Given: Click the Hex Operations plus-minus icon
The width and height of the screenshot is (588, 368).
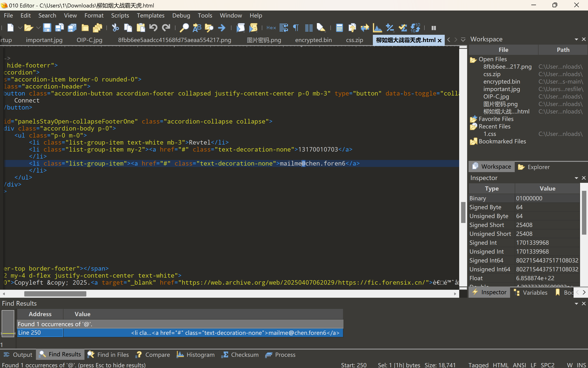Looking at the screenshot, I should [x=390, y=28].
